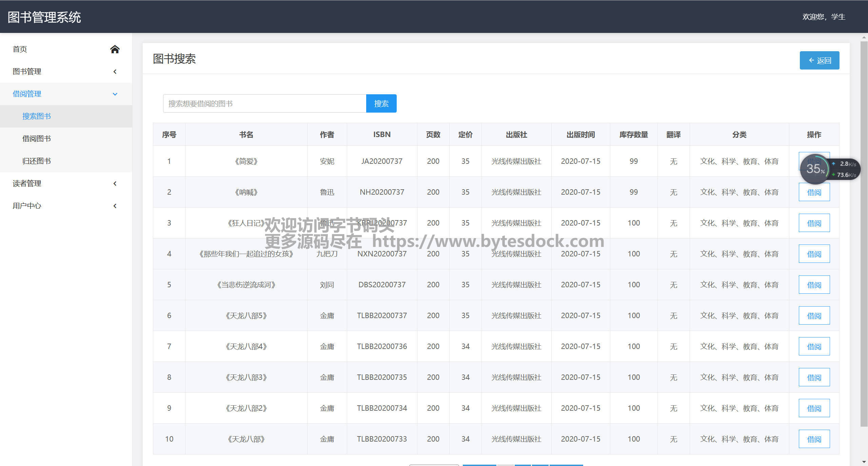The image size is (868, 466).
Task: Focus the 搜索想要借阅的图书 search box
Action: (x=264, y=103)
